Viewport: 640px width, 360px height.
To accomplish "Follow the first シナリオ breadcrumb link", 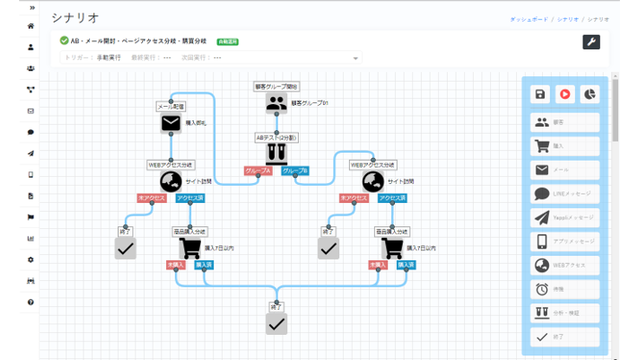I will click(x=568, y=20).
